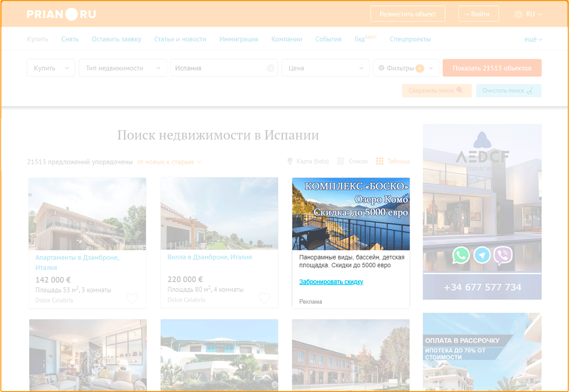Screen dimensions: 569x392
Task: Add the 142 000 € apartment to favorites
Action: [x=132, y=298]
